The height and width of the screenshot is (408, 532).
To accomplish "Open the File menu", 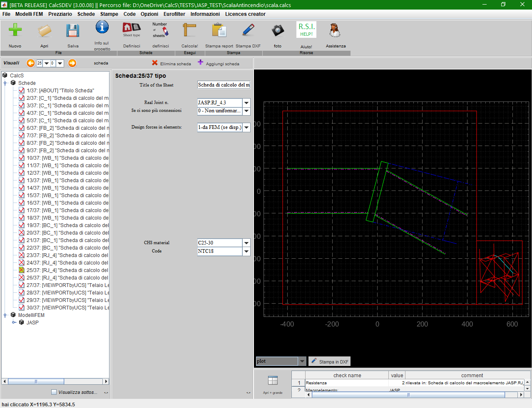I will (x=6, y=14).
